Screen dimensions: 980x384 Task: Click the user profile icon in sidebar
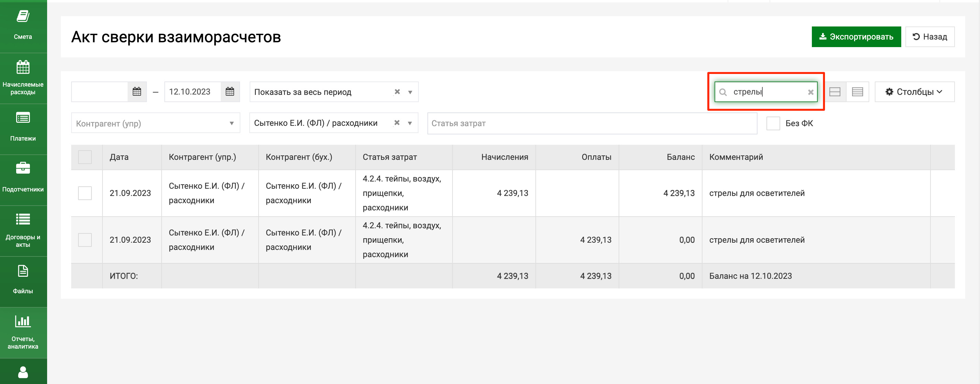click(23, 372)
